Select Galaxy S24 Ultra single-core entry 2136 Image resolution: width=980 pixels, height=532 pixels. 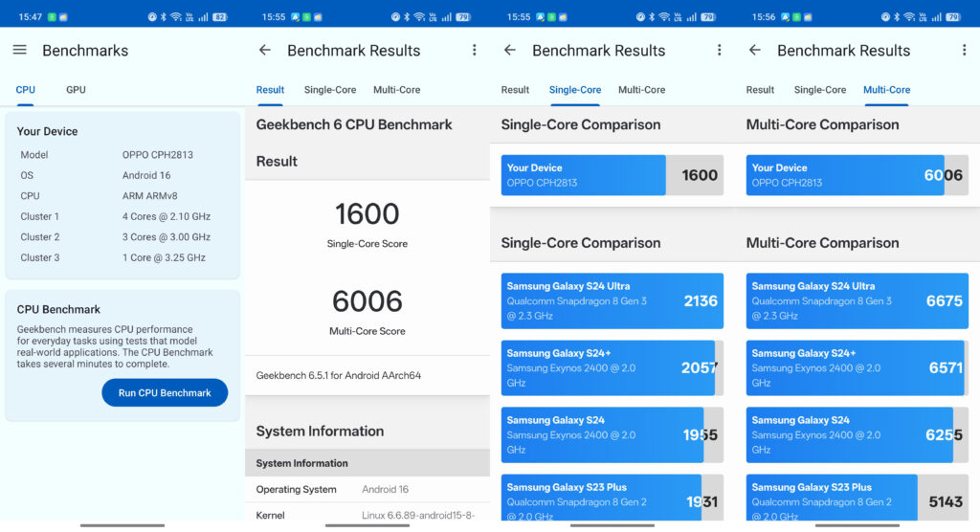pos(612,300)
